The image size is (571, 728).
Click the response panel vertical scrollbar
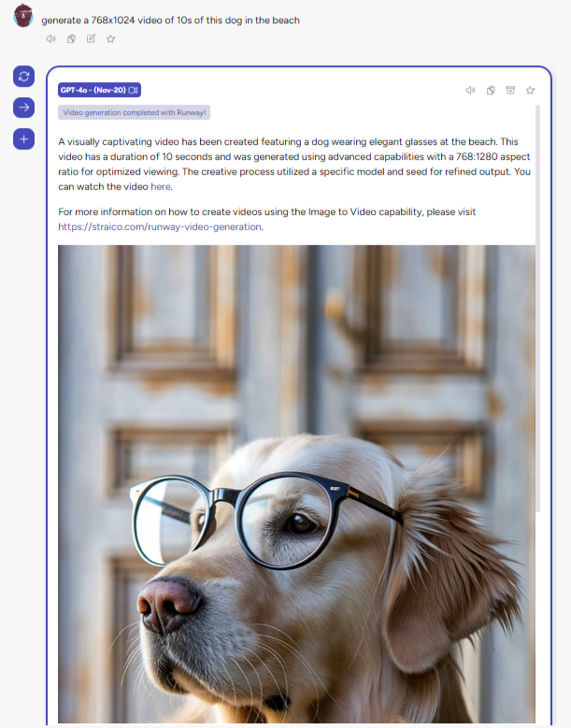pos(537,308)
